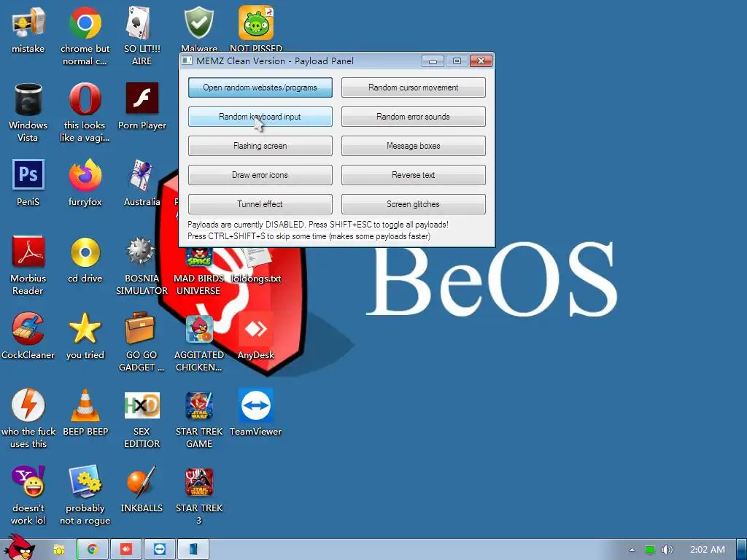Enable the Flashing screen payload
This screenshot has height=560, width=747.
260,146
